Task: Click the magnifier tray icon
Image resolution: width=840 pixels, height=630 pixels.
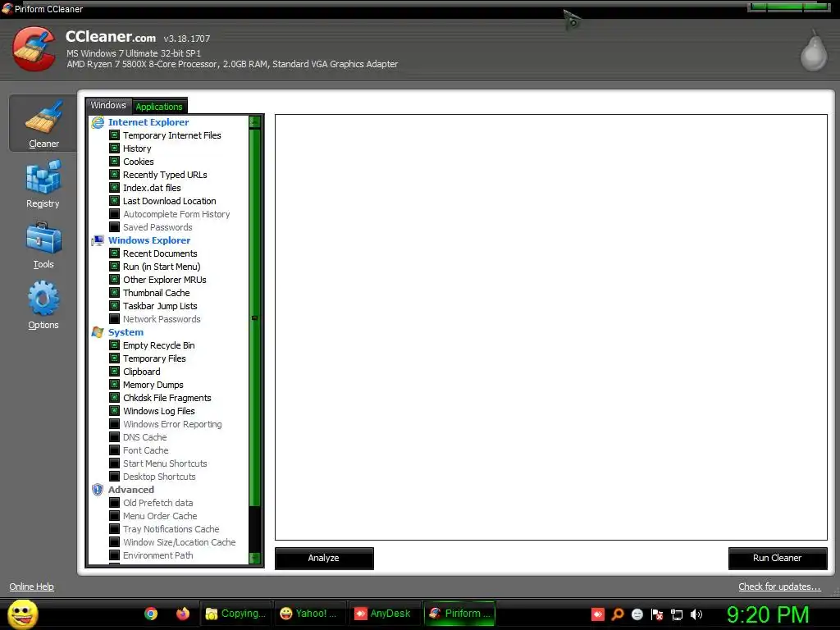Action: point(617,614)
